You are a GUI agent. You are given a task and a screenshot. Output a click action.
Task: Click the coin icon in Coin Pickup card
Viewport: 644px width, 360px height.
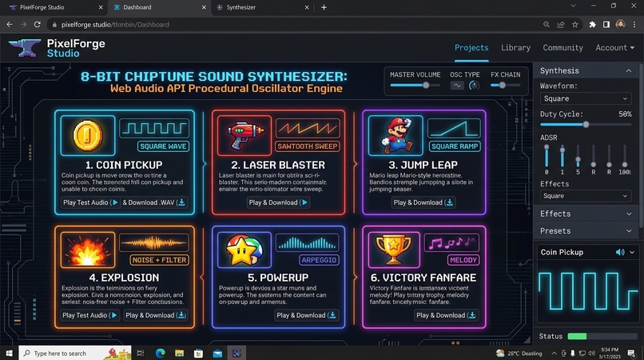87,135
